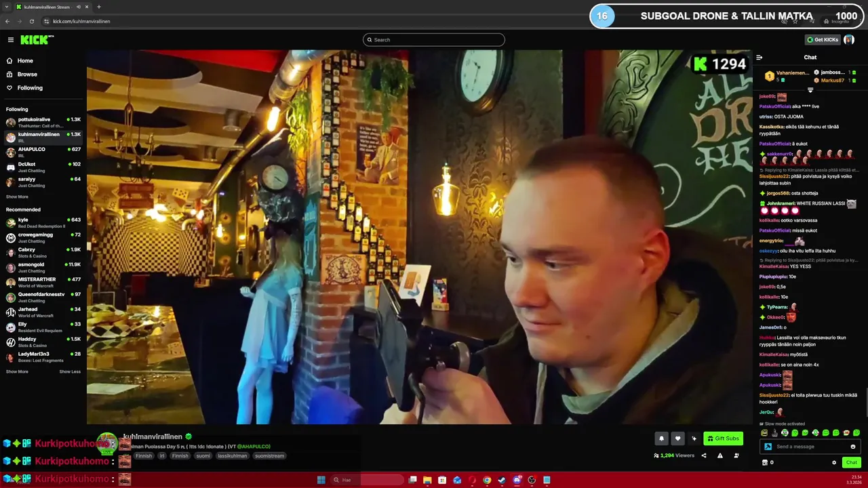Open saralyy channel in sidebar
The width and height of the screenshot is (868, 488).
point(43,182)
